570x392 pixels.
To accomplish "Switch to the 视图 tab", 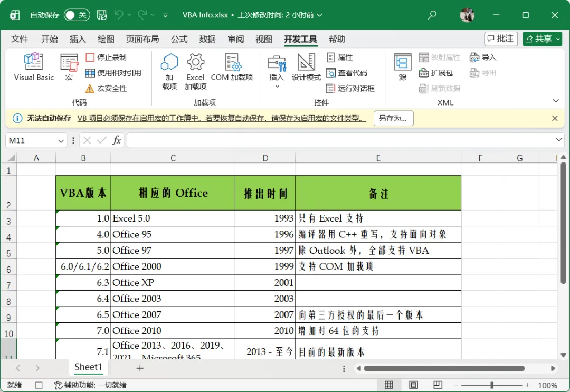I will click(264, 39).
